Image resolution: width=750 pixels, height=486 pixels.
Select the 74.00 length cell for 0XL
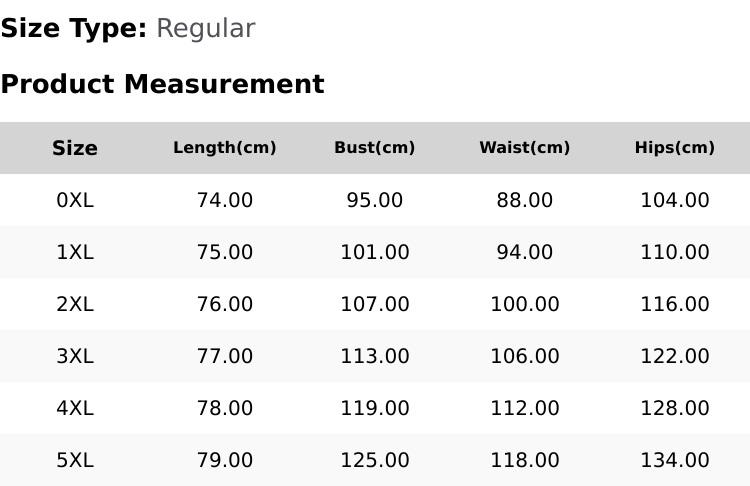pyautogui.click(x=225, y=200)
